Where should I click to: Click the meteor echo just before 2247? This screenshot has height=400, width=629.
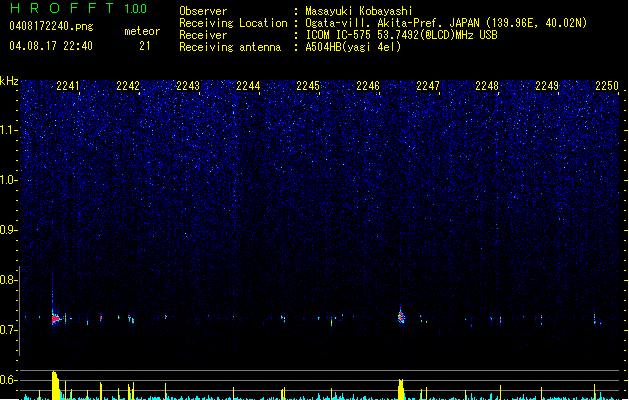(401, 316)
